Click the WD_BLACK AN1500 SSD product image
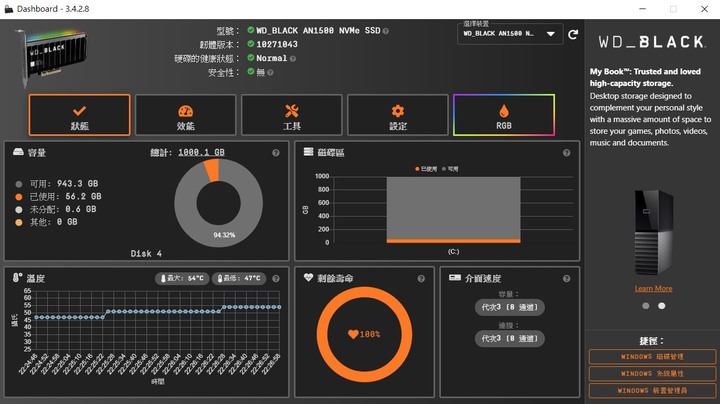This screenshot has height=404, width=720. coord(51,56)
